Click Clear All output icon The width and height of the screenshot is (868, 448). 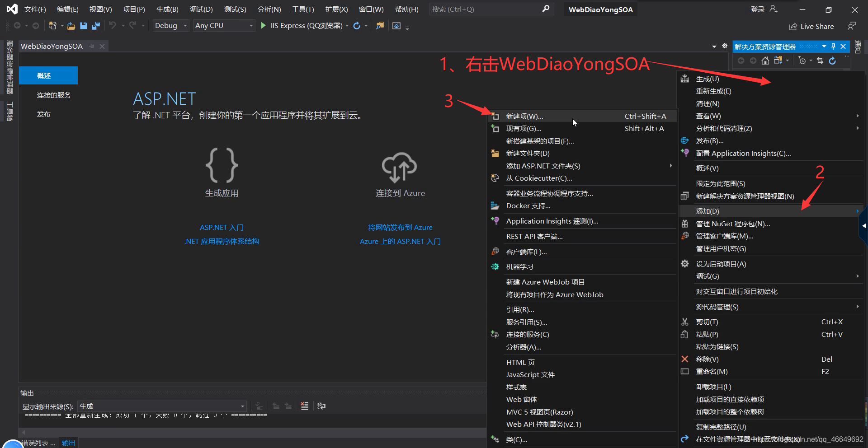[305, 406]
